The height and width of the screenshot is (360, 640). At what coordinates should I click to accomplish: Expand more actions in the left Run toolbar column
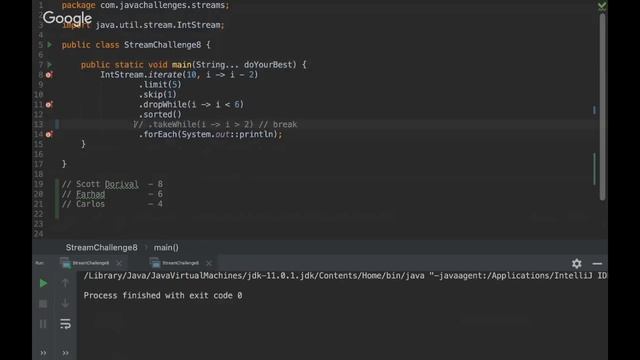(43, 353)
